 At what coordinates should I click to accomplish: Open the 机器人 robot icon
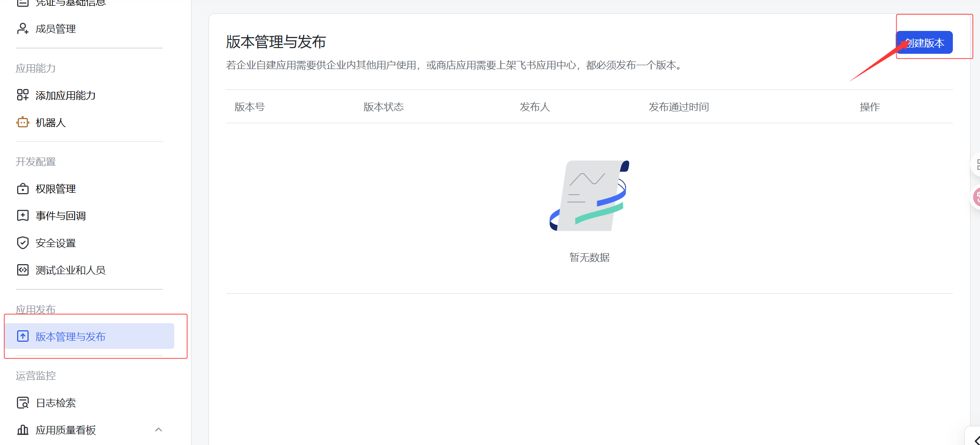[x=22, y=122]
